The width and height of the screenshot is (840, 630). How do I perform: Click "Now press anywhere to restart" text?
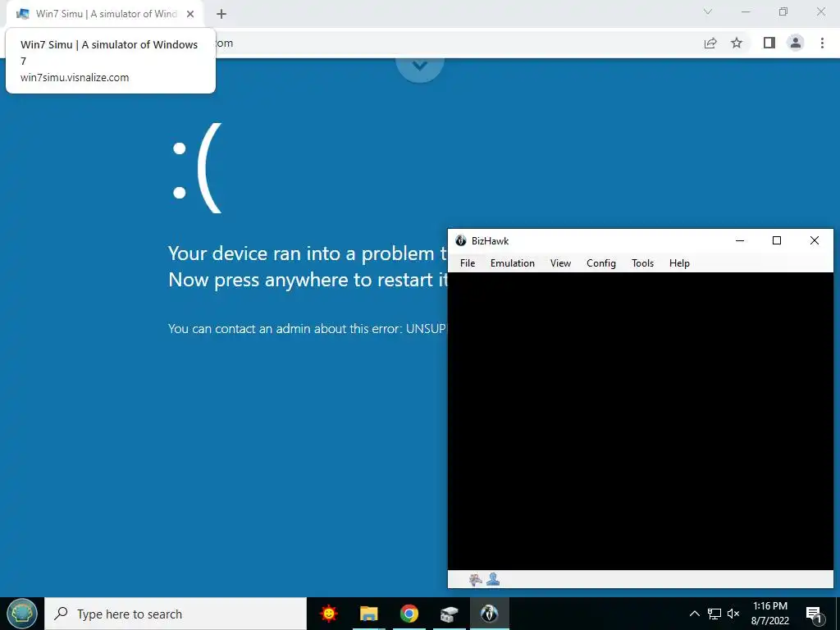pos(308,280)
